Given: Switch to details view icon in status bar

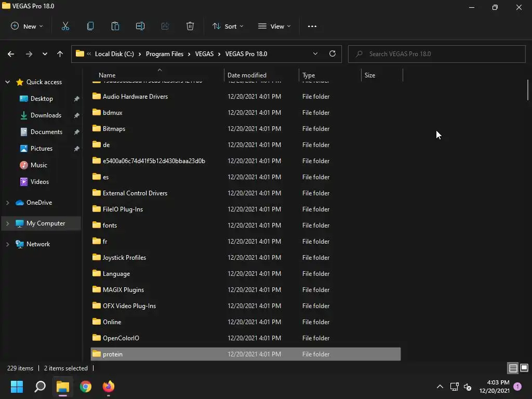Looking at the screenshot, I should pos(513,368).
